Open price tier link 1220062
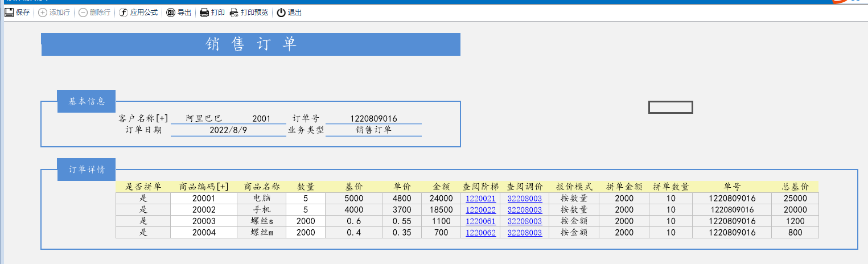 [480, 233]
